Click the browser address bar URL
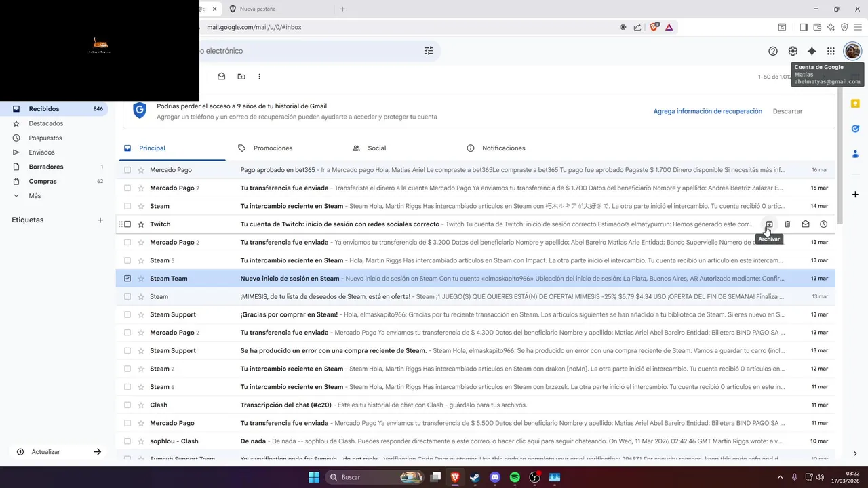This screenshot has width=868, height=488. tap(254, 27)
